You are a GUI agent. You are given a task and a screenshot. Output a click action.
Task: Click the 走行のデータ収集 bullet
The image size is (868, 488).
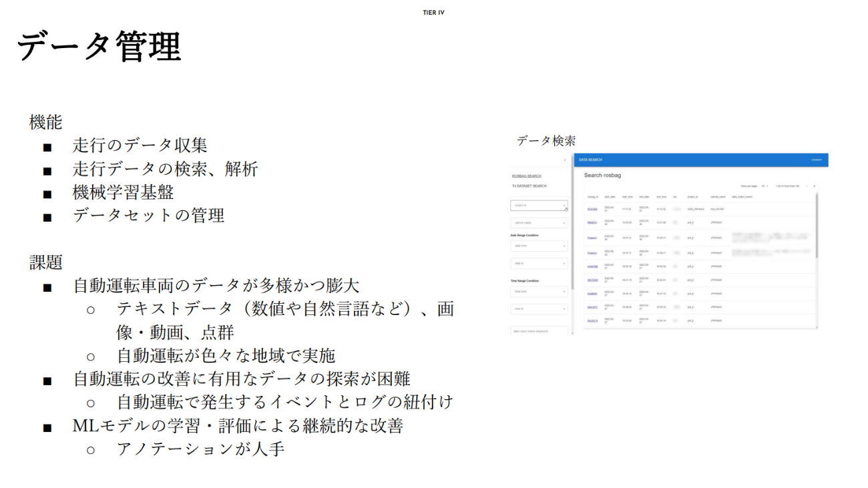point(140,146)
